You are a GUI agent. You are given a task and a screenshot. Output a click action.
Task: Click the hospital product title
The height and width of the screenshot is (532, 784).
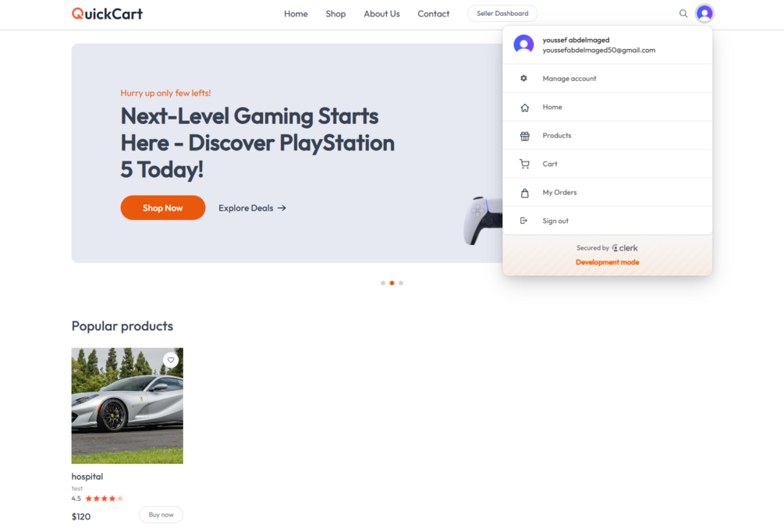coord(87,477)
